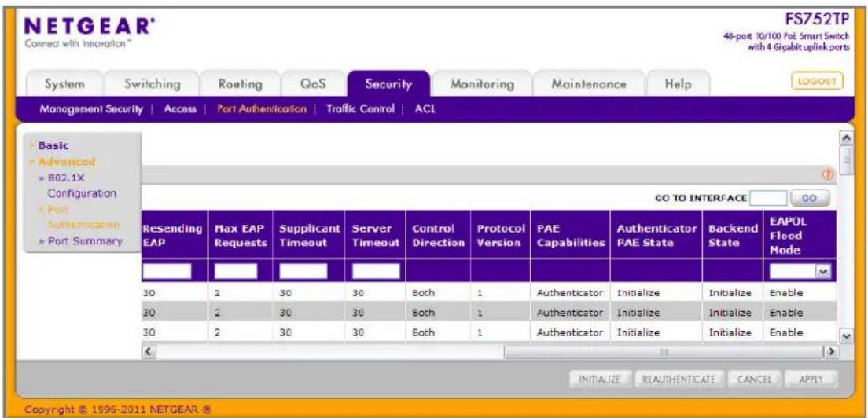Switch to the Switching tab
The height and width of the screenshot is (418, 868).
pyautogui.click(x=153, y=84)
